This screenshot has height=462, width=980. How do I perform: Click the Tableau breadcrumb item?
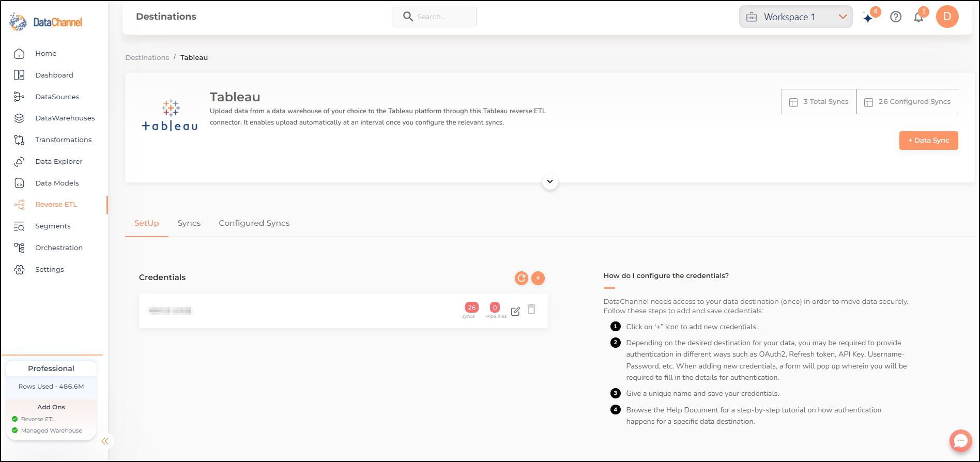tap(194, 57)
